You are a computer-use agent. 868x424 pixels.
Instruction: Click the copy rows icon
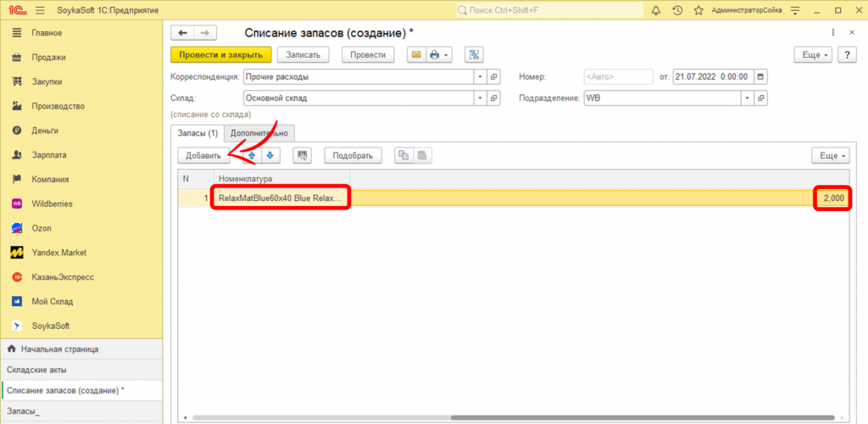pyautogui.click(x=404, y=155)
